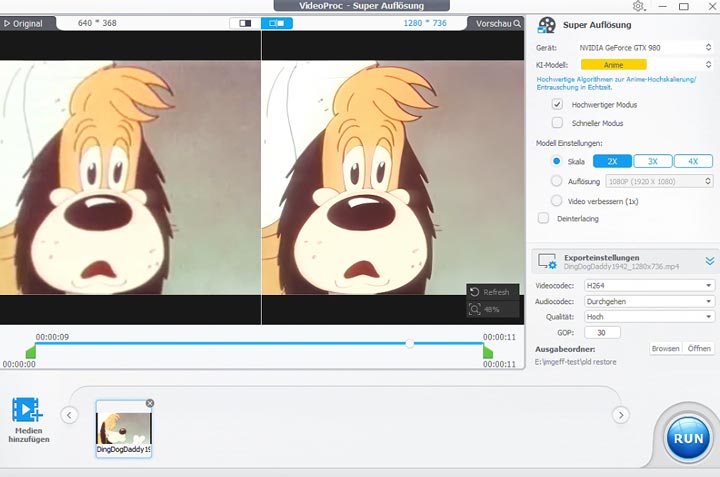Viewport: 720px width, 477px height.
Task: Click the 1280 * 736 output resolution text
Action: (425, 23)
